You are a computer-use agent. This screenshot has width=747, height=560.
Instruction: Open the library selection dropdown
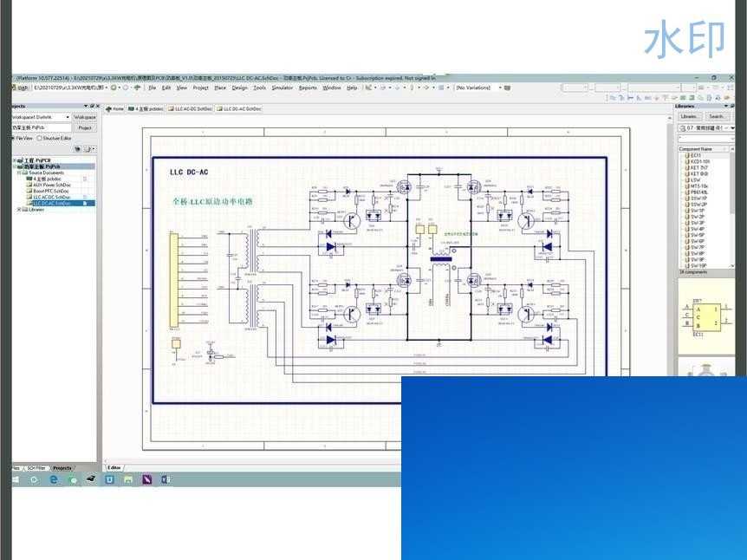pyautogui.click(x=731, y=128)
